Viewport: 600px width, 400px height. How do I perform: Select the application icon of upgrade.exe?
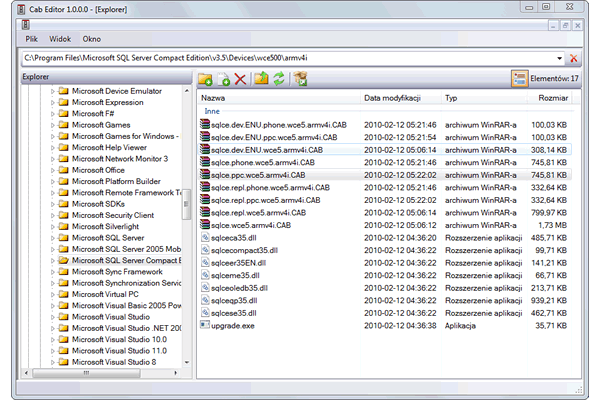205,325
